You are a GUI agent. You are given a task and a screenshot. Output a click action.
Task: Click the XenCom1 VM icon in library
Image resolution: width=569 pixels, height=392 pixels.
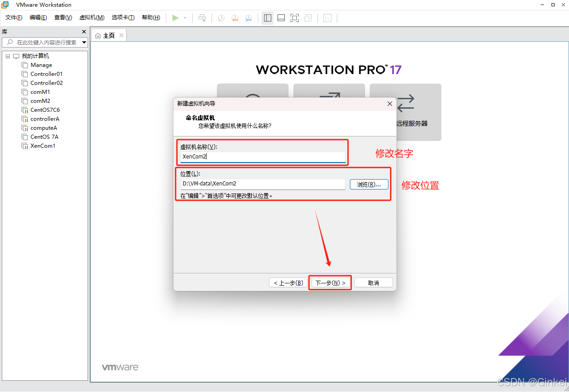(x=25, y=146)
